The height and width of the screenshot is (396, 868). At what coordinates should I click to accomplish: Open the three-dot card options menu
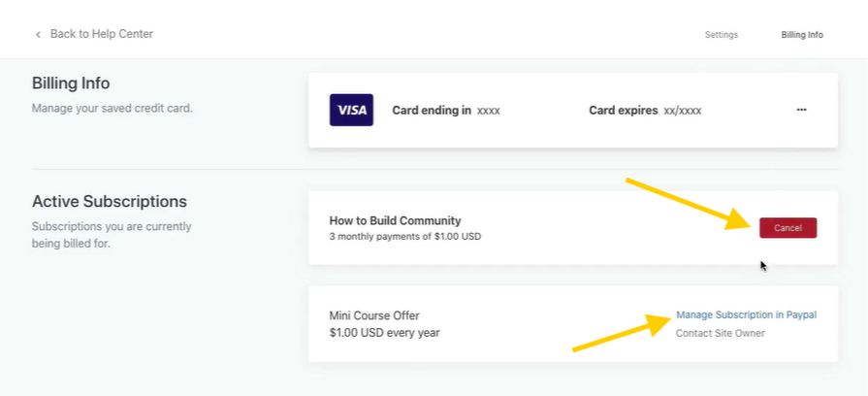coord(801,110)
